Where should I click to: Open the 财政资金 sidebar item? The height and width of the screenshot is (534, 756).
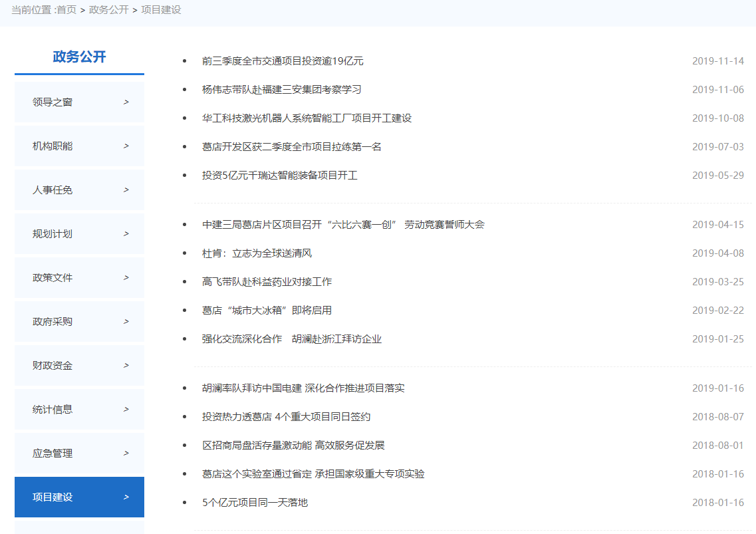click(x=79, y=365)
